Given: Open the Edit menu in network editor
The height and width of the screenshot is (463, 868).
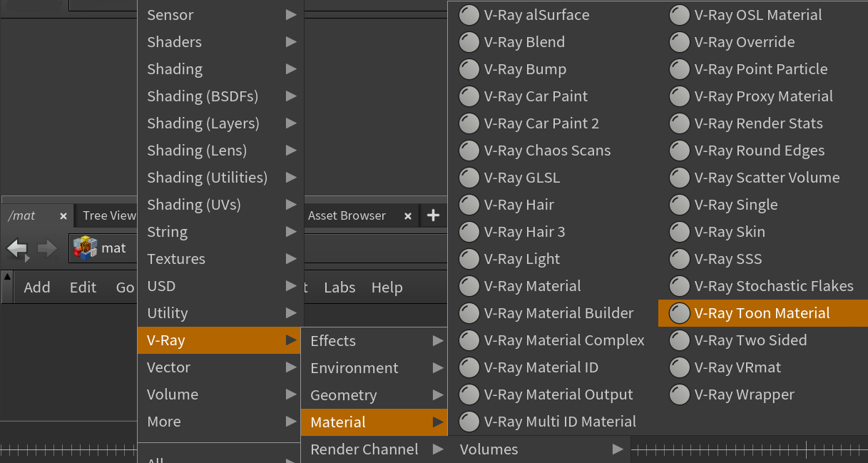Looking at the screenshot, I should click(83, 288).
